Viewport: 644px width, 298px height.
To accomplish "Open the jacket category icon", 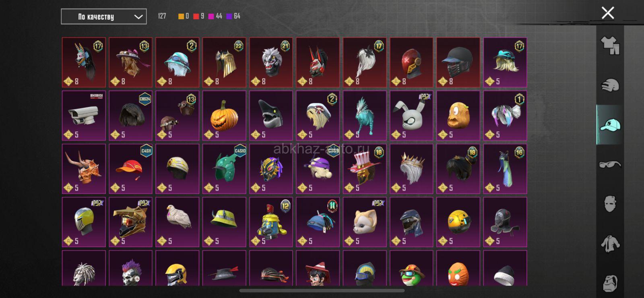I will coord(610,244).
